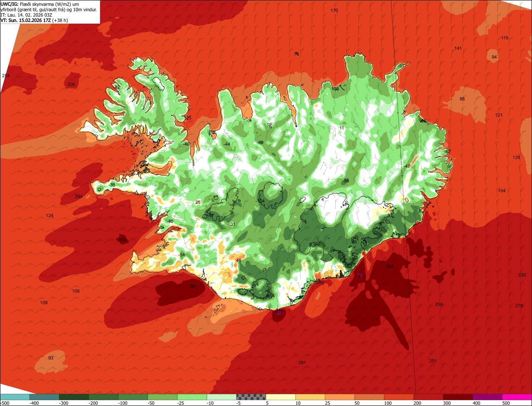Click the teal -500 to -400 legend swatch
The height and width of the screenshot is (406, 532).
tap(15, 397)
